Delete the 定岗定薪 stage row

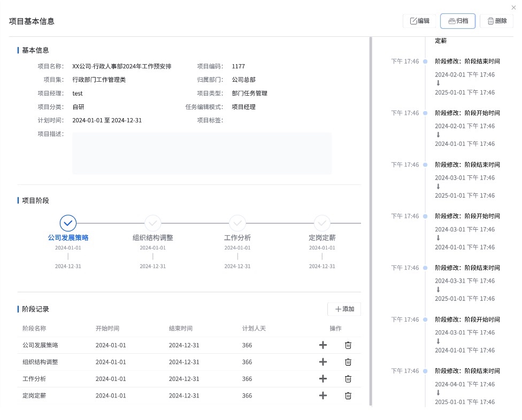click(x=348, y=395)
